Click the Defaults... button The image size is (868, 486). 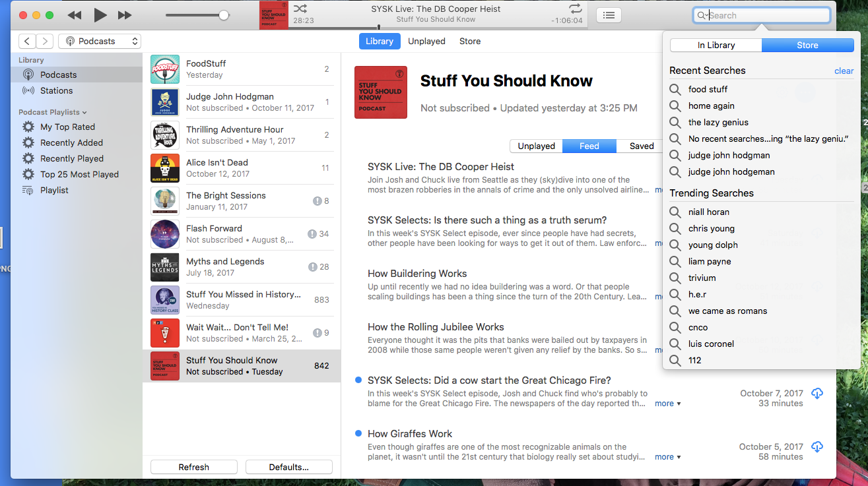[x=289, y=467]
